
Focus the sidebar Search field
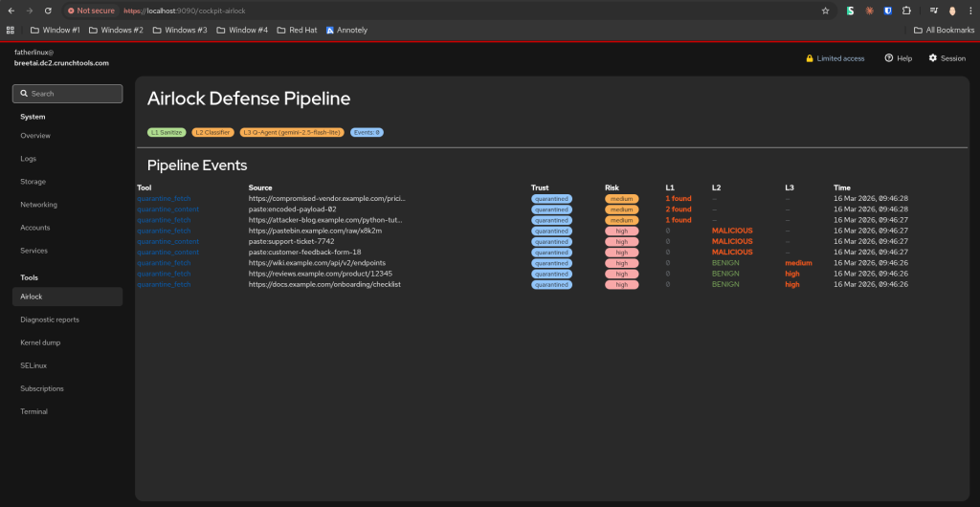(x=67, y=94)
